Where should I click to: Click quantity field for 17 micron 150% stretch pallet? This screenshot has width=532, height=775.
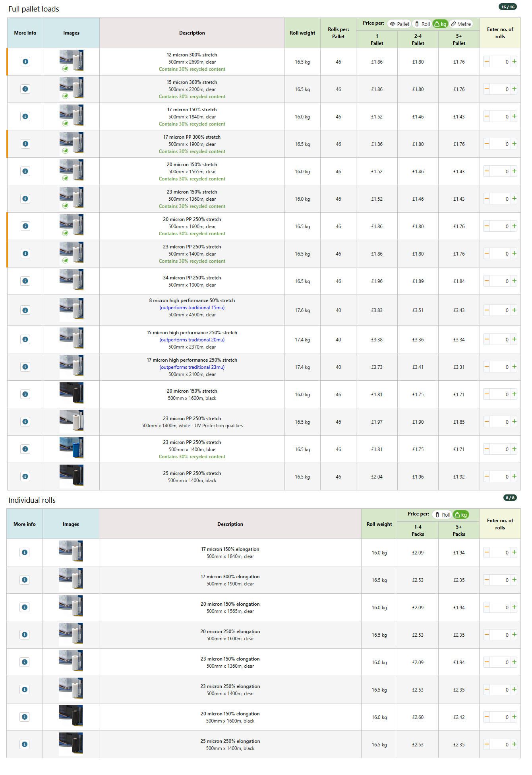click(500, 117)
